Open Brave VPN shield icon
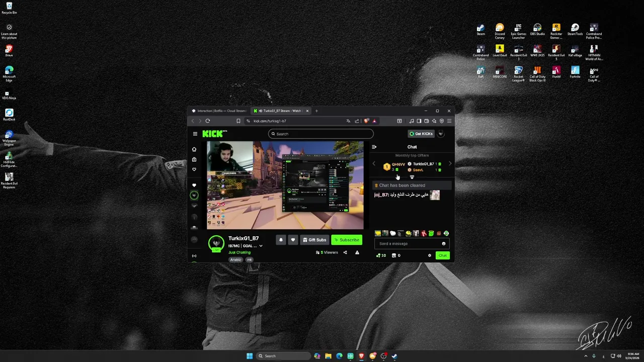The width and height of the screenshot is (644, 362). pyautogui.click(x=442, y=121)
